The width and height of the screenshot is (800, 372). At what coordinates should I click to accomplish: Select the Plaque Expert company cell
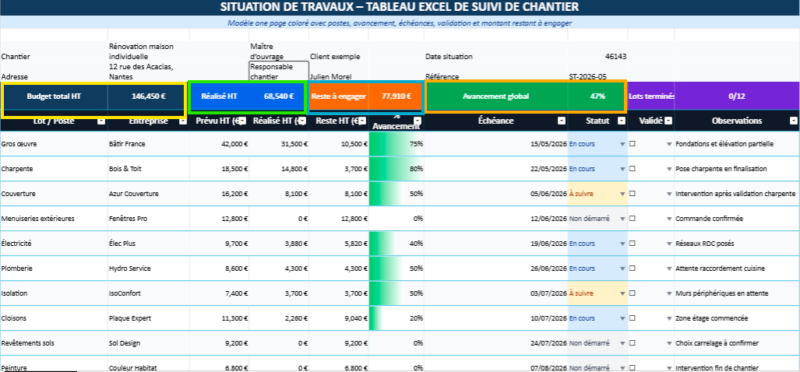click(x=148, y=318)
